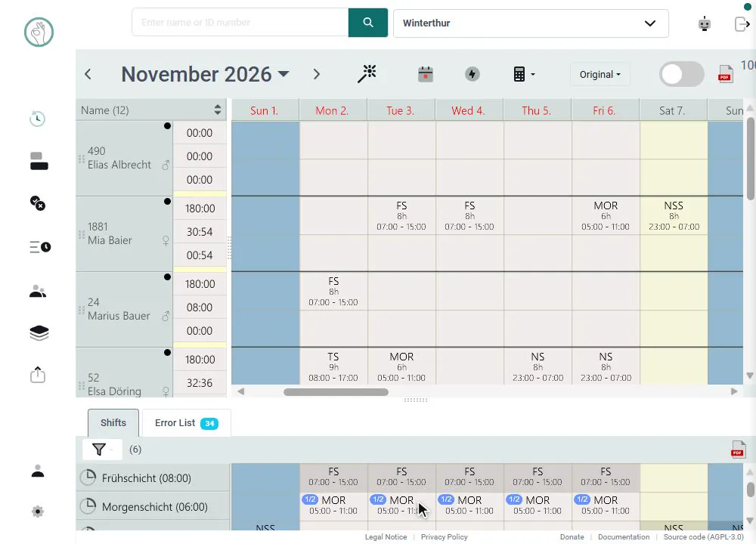This screenshot has height=544, width=756.
Task: Select Mia Baier's NSS shift on Sat 7
Action: [674, 216]
